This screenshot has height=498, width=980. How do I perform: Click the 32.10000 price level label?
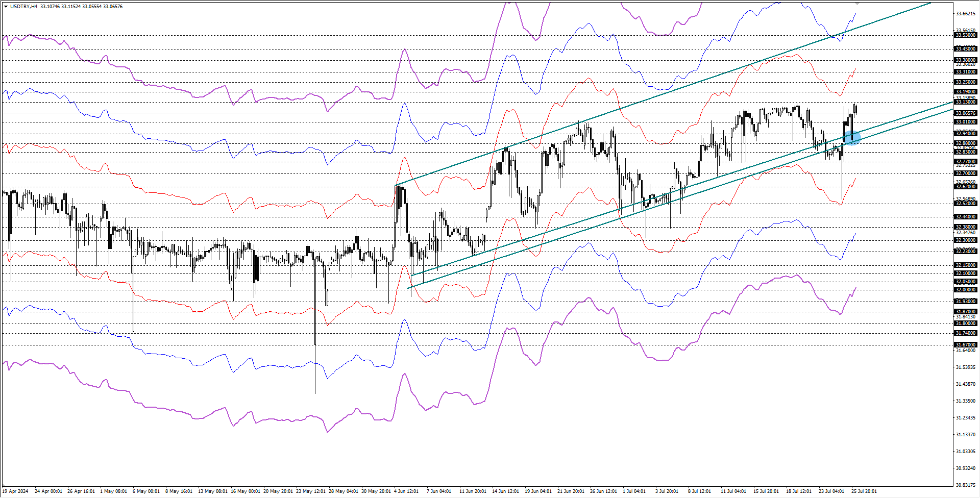(965, 273)
